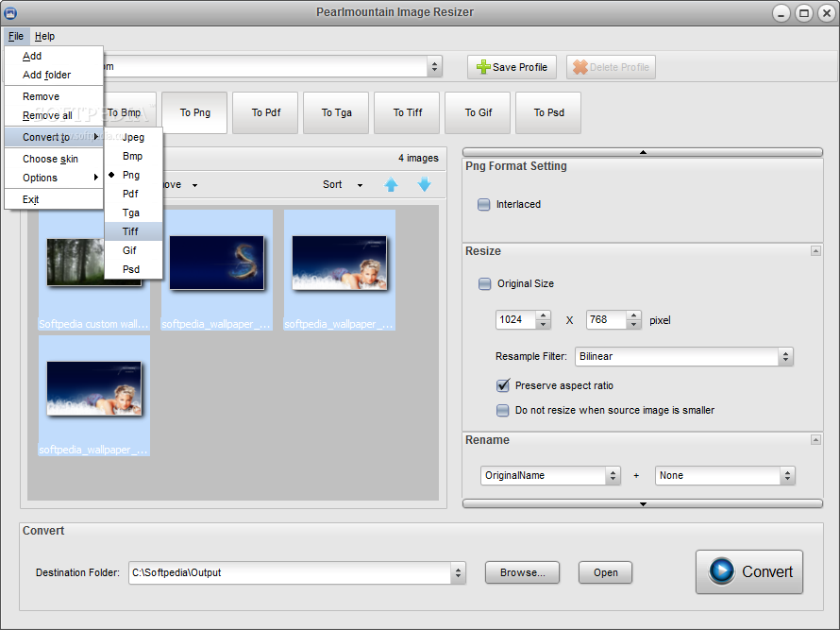Click the To Png format button
This screenshot has height=630, width=840.
pos(194,112)
